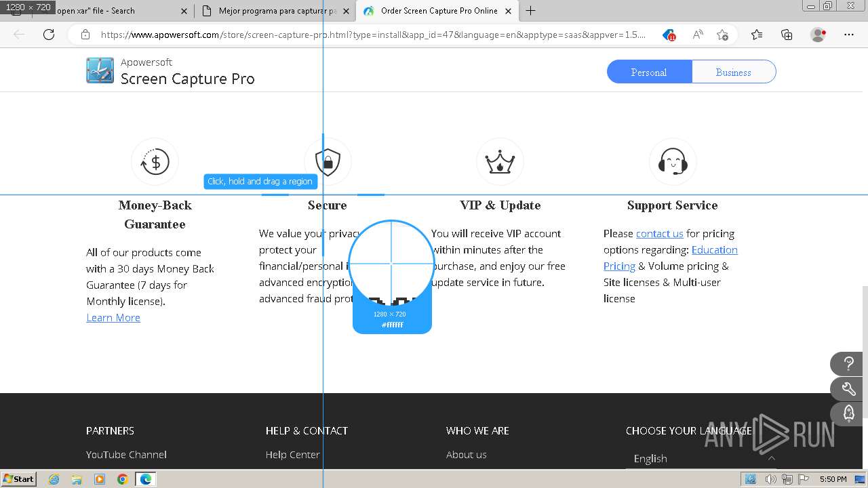868x488 pixels.
Task: Open the About us footer link
Action: click(x=467, y=454)
